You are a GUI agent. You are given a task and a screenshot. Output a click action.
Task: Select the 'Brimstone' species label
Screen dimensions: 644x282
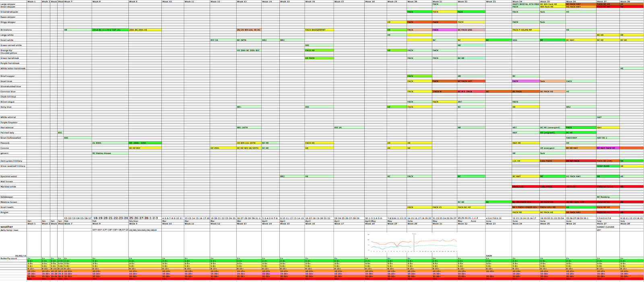coord(6,30)
